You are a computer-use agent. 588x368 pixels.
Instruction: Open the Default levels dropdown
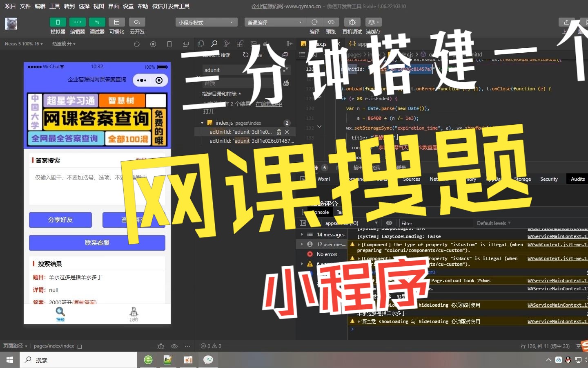494,223
